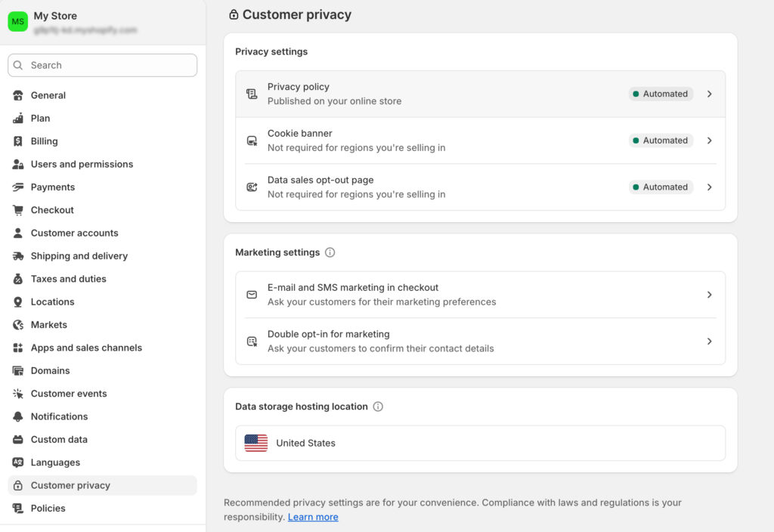Open Cookie banner settings via chevron
Image resolution: width=774 pixels, height=532 pixels.
[709, 141]
